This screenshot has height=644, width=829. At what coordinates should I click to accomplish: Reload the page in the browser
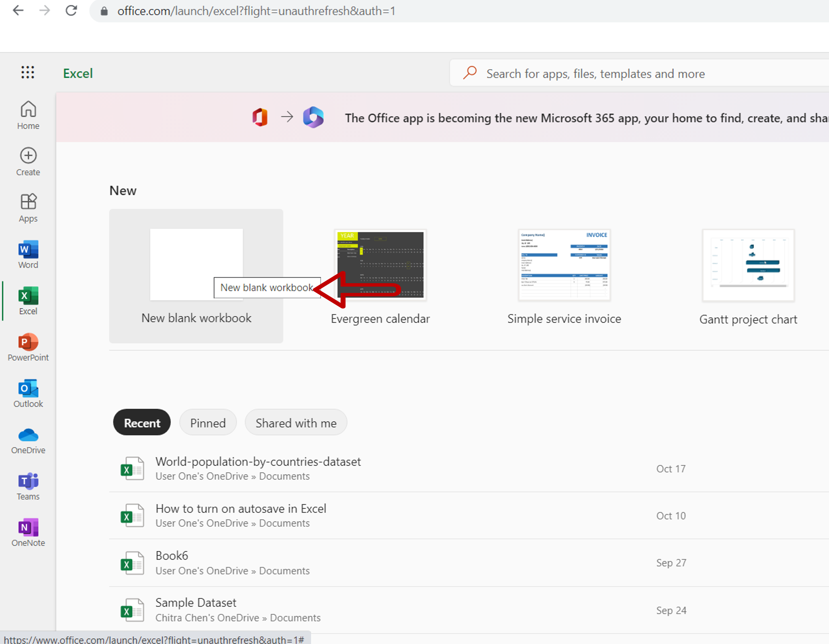(x=71, y=11)
